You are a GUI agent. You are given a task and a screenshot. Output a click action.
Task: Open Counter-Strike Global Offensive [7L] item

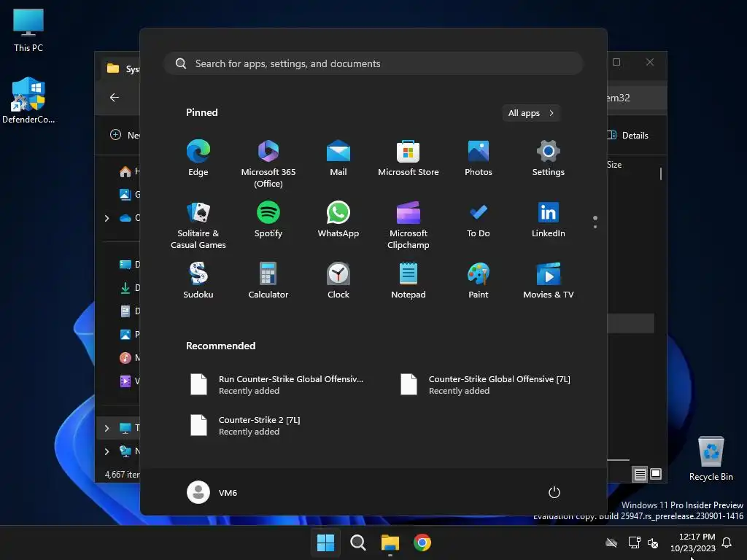pos(487,385)
